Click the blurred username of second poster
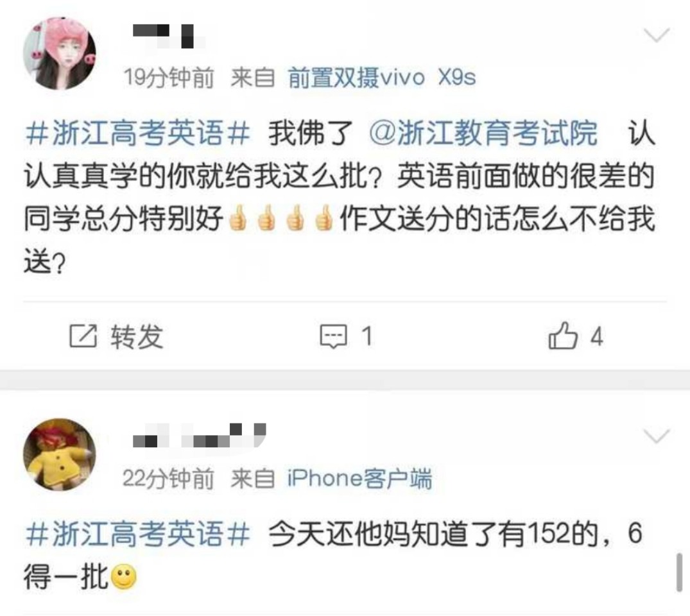Image resolution: width=690 pixels, height=616 pixels. point(200,436)
